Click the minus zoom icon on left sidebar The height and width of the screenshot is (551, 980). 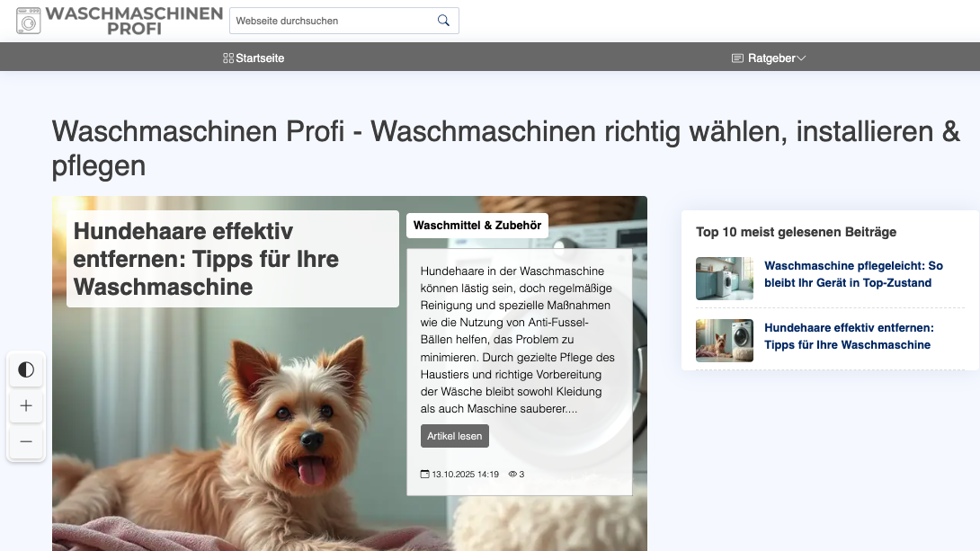tap(26, 442)
